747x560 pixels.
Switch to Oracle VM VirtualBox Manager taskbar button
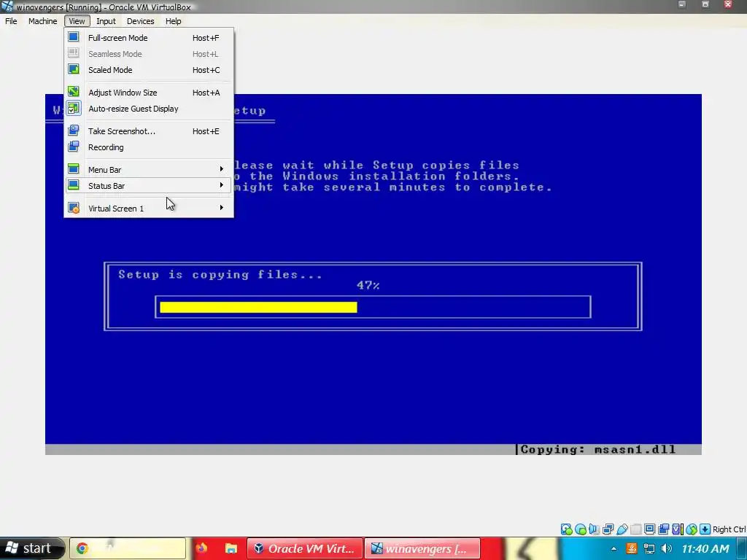304,548
